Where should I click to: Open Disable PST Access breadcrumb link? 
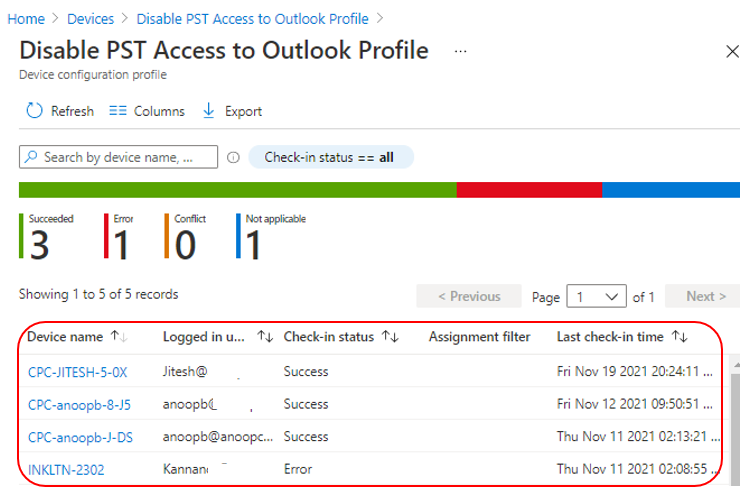click(253, 19)
